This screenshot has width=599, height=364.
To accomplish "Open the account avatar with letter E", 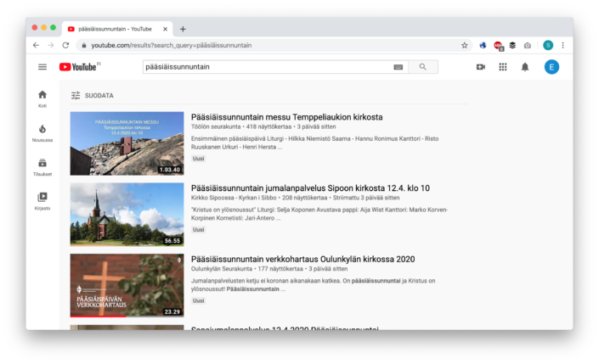I will coord(551,67).
